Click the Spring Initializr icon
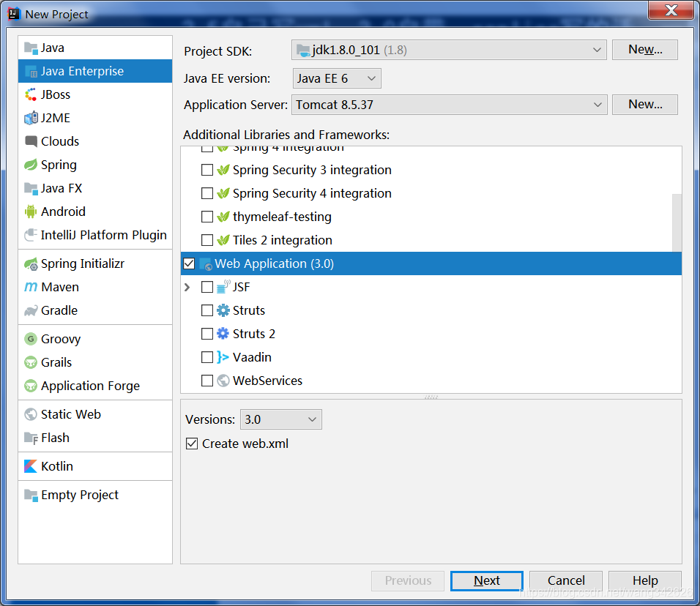 coord(31,263)
